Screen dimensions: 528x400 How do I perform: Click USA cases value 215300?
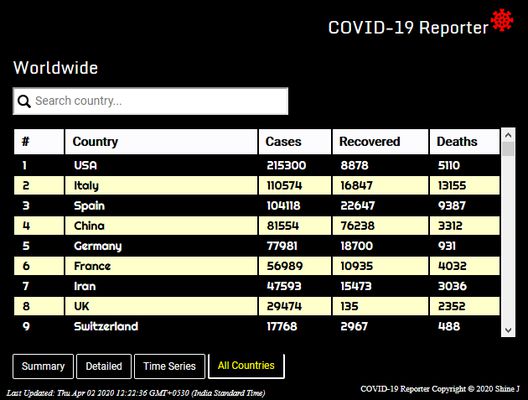tap(286, 165)
